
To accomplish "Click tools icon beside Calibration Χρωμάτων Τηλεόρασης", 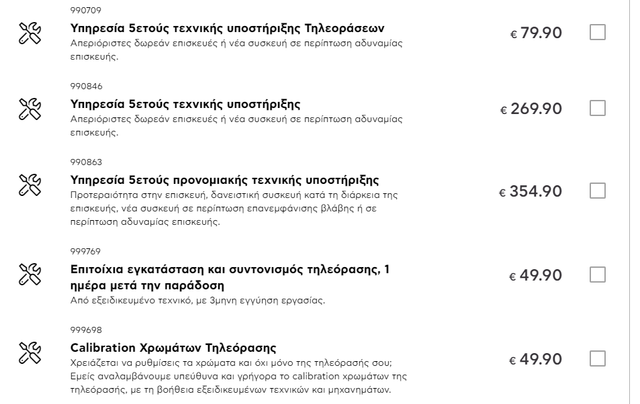I will coord(30,352).
